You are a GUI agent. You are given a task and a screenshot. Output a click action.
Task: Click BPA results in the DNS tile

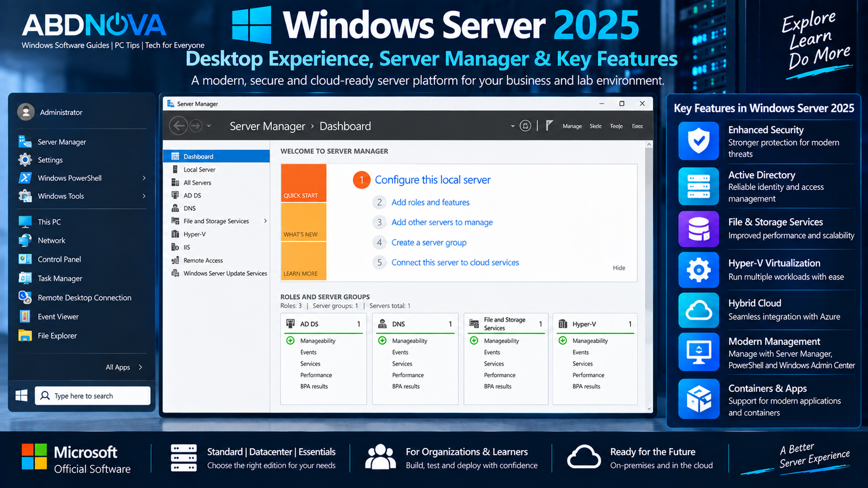[406, 387]
